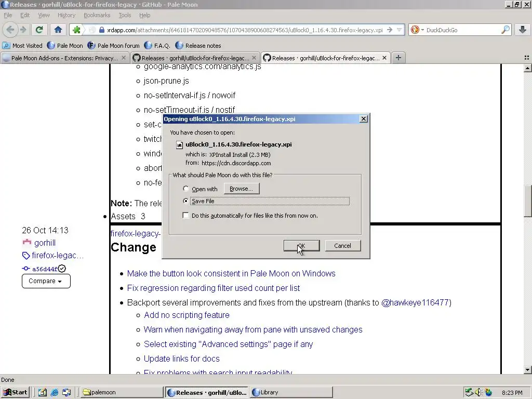Click the green add-on puzzle icon
This screenshot has height=399, width=532.
pos(77,30)
